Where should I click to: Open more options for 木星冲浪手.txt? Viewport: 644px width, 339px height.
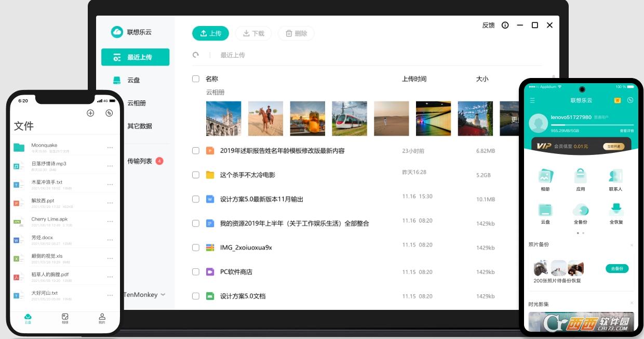click(110, 185)
